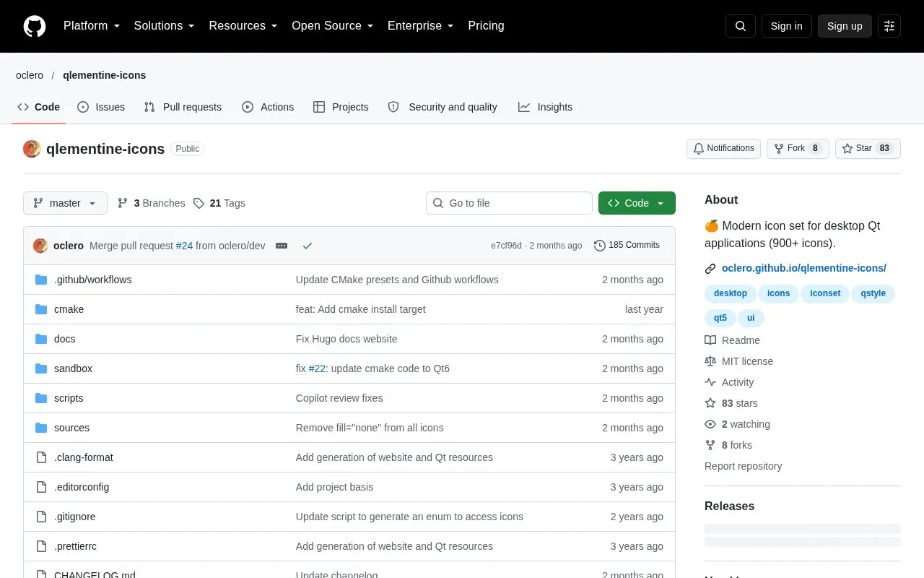View 21 Tags
This screenshot has width=924, height=578.
[x=219, y=203]
